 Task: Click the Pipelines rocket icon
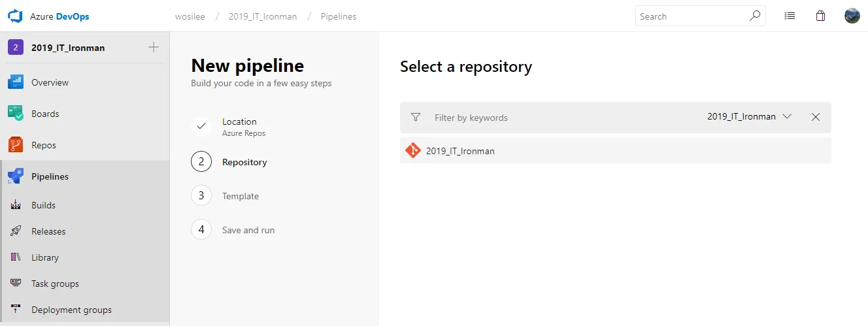click(16, 176)
